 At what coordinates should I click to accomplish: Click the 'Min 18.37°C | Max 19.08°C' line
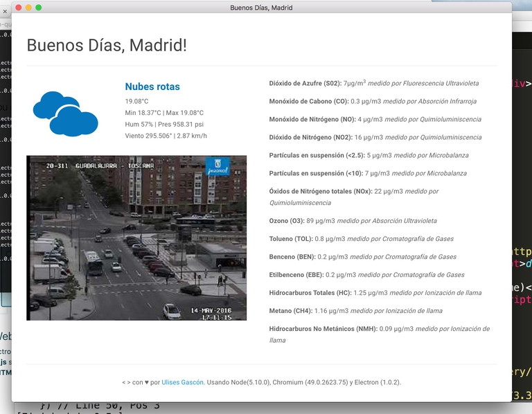pos(164,113)
